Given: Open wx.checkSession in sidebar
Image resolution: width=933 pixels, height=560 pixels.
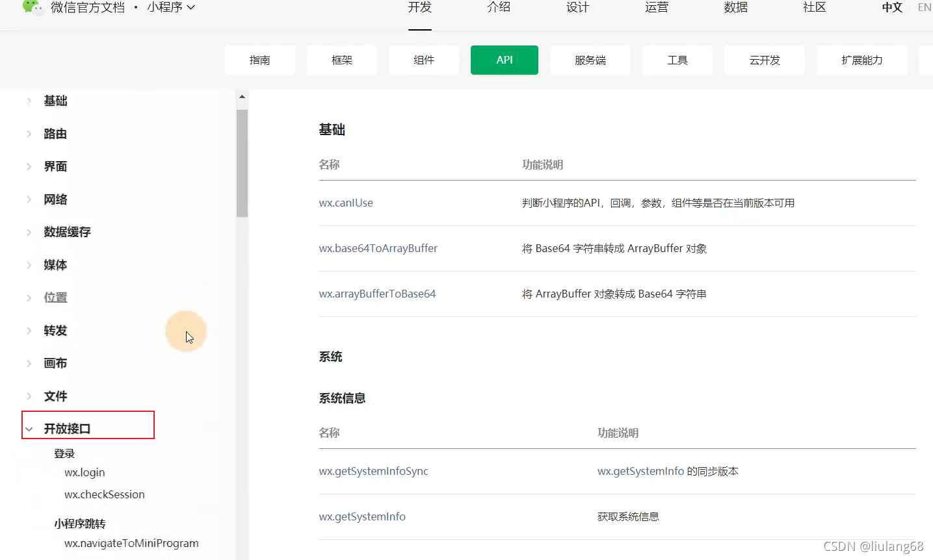Looking at the screenshot, I should [105, 494].
